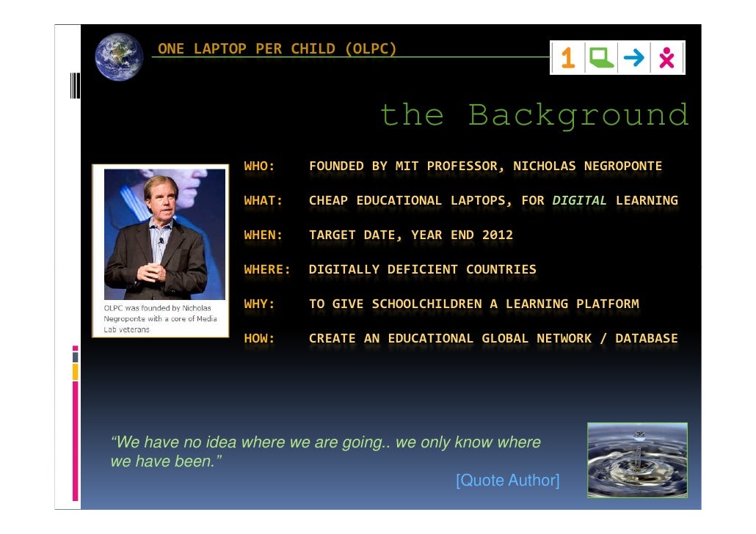Click 'CHEAP EDUCATIONAL LAPTOPS' line
Image resolution: width=756 pixels, height=534 pixels.
tap(493, 200)
